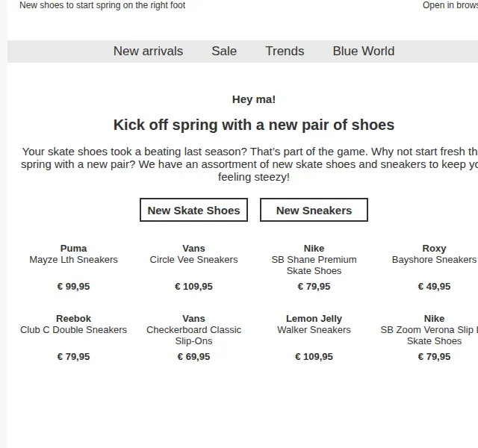
Task: Click € 79,95 price under SB Zoom Verona
Action: (x=434, y=357)
